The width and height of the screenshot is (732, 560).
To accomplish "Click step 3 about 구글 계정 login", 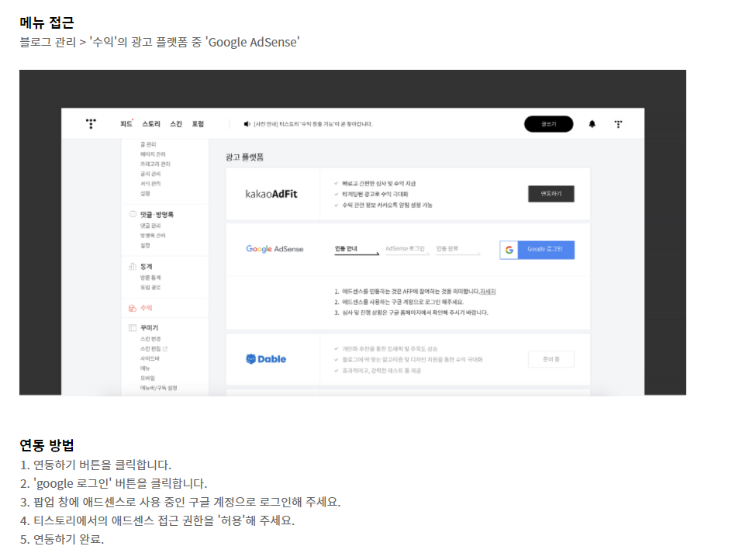I will [x=180, y=502].
